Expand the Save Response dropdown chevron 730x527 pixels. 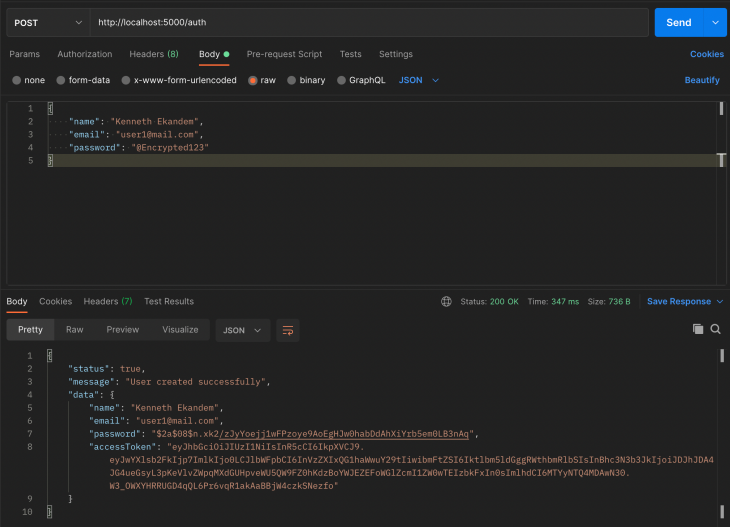point(720,302)
